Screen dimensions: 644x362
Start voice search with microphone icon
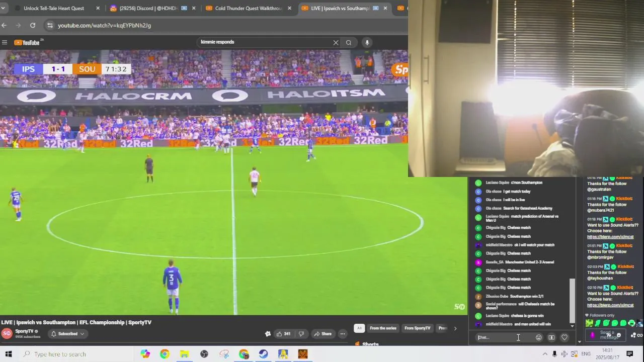(x=367, y=43)
